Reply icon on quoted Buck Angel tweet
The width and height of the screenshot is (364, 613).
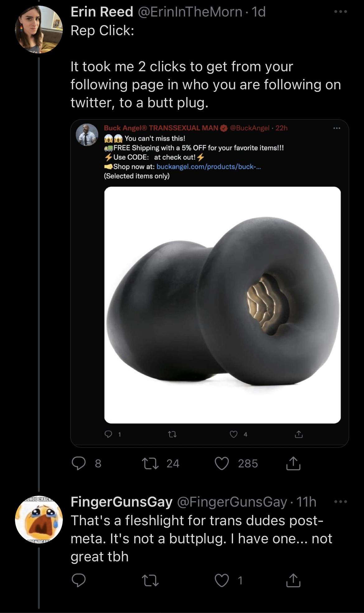pos(108,434)
